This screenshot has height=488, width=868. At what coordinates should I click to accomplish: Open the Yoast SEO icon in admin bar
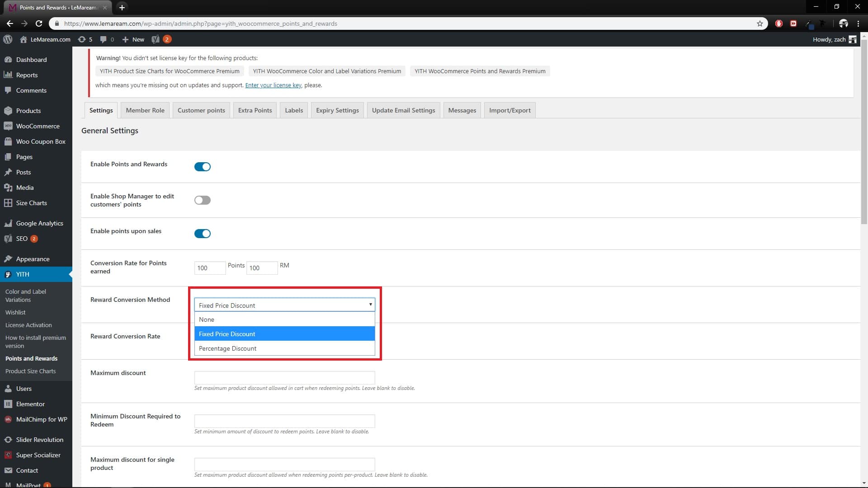[156, 39]
